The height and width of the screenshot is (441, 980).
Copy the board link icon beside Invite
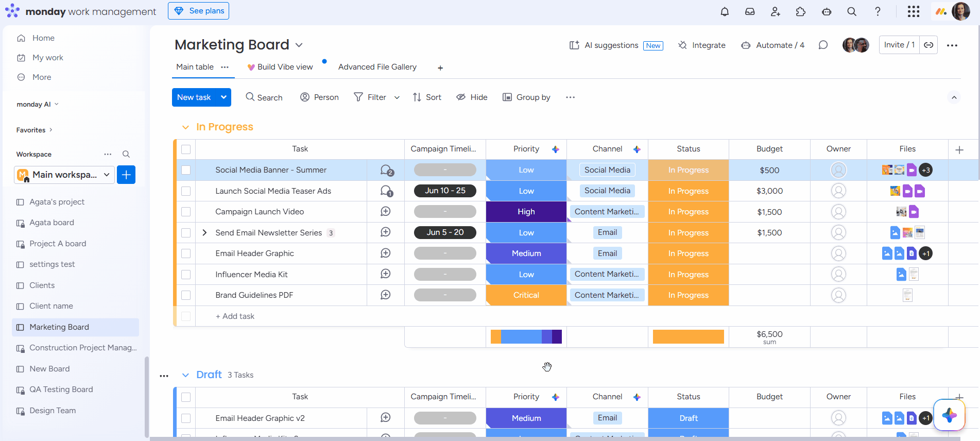[929, 45]
